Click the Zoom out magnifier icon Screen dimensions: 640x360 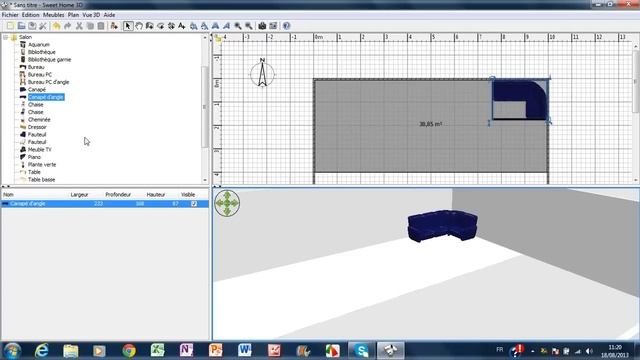pyautogui.click(x=249, y=26)
